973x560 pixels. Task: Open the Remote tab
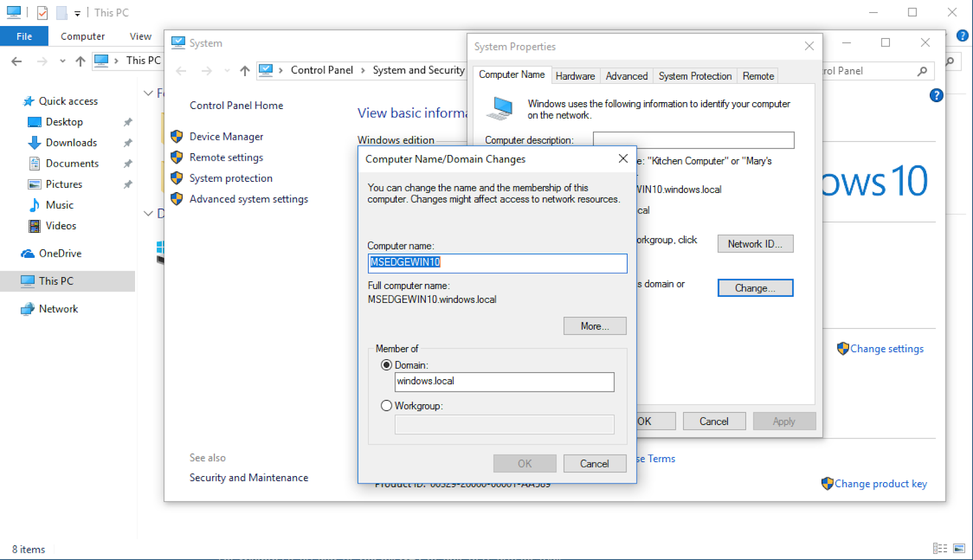point(758,76)
